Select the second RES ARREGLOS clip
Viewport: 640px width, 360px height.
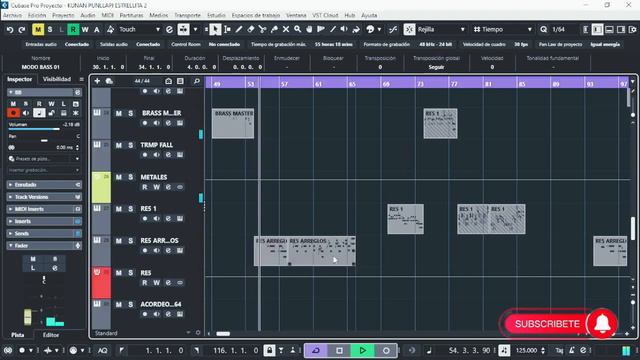(321, 251)
